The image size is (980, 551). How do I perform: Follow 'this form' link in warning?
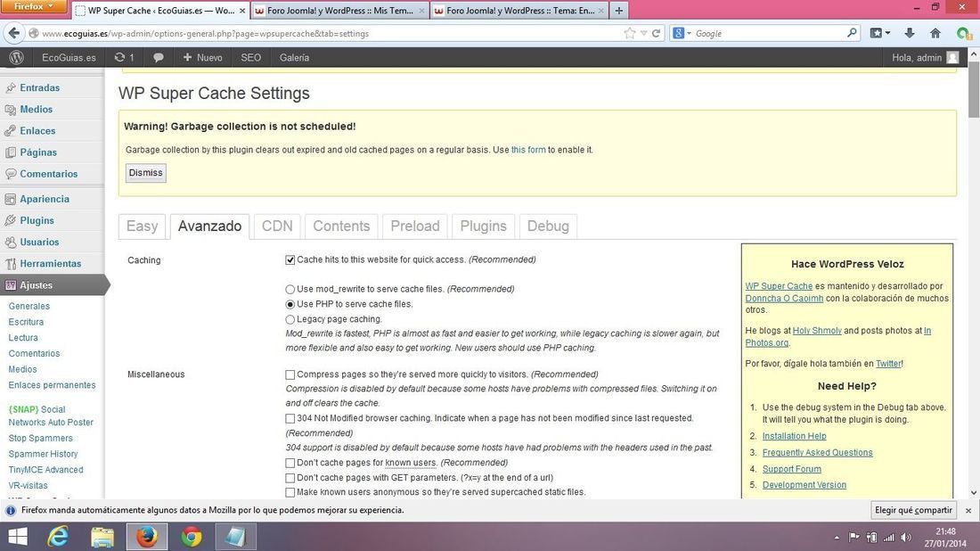click(x=528, y=150)
